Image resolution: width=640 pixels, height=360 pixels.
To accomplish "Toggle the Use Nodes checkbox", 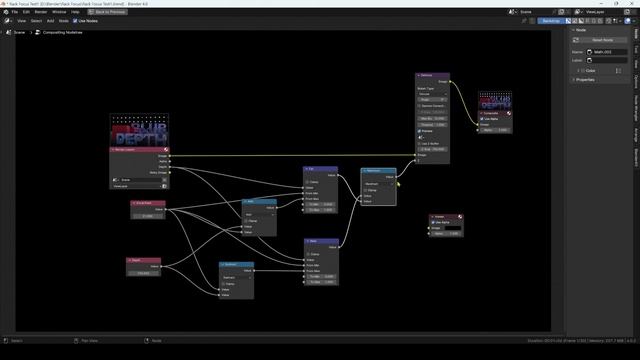I will pyautogui.click(x=75, y=21).
